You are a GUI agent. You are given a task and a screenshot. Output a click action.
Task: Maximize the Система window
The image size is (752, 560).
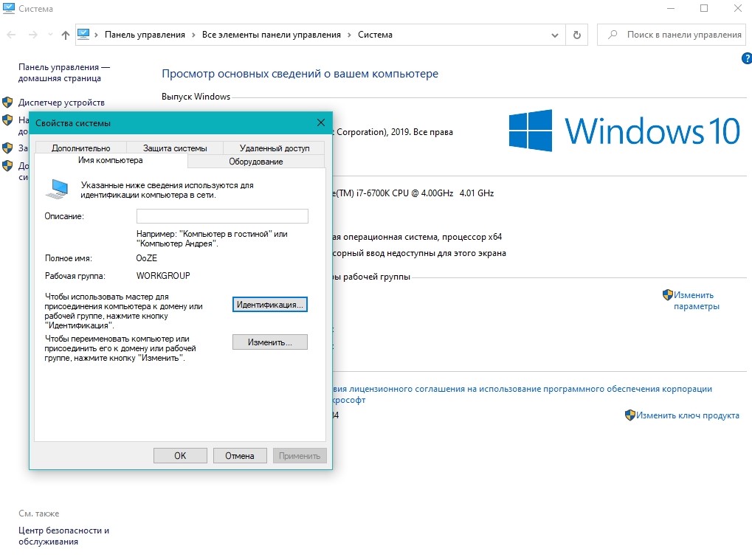pyautogui.click(x=704, y=8)
